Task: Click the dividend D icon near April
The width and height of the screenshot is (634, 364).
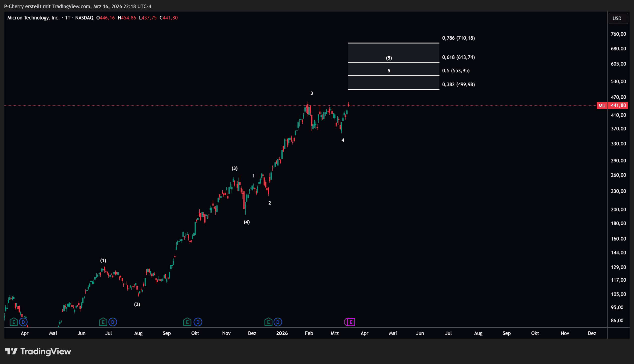Action: coord(23,322)
